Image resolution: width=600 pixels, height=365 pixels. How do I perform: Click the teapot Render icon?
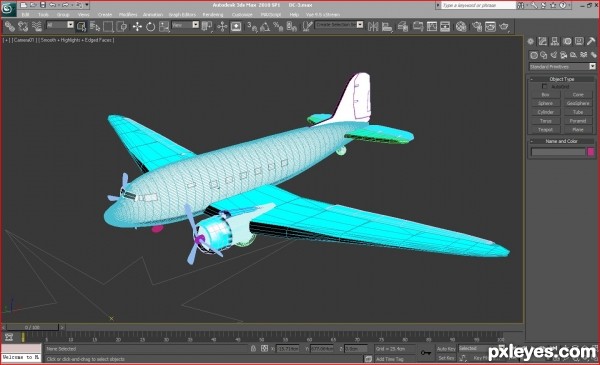coord(504,26)
